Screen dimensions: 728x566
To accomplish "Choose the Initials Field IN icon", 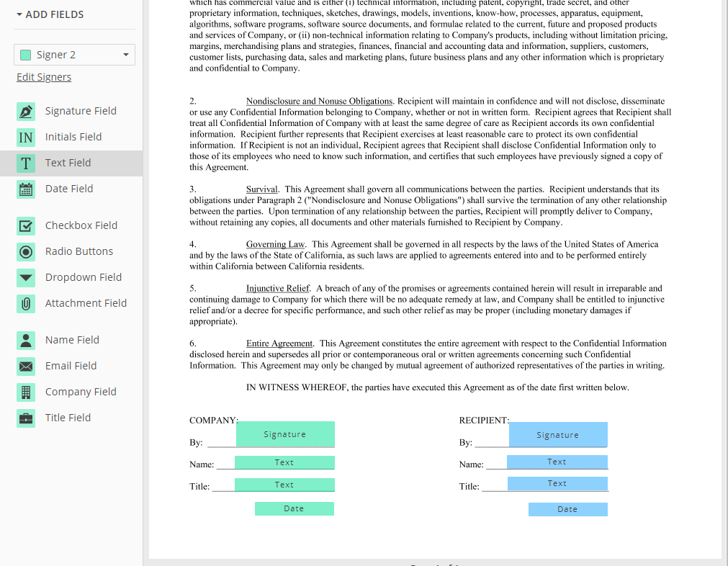I will (x=26, y=138).
